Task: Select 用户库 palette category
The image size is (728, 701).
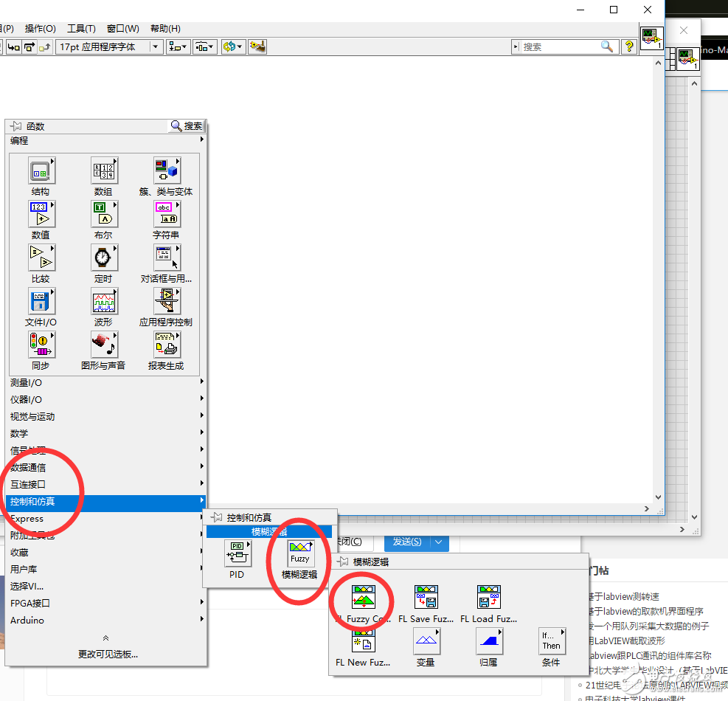Action: pos(106,569)
